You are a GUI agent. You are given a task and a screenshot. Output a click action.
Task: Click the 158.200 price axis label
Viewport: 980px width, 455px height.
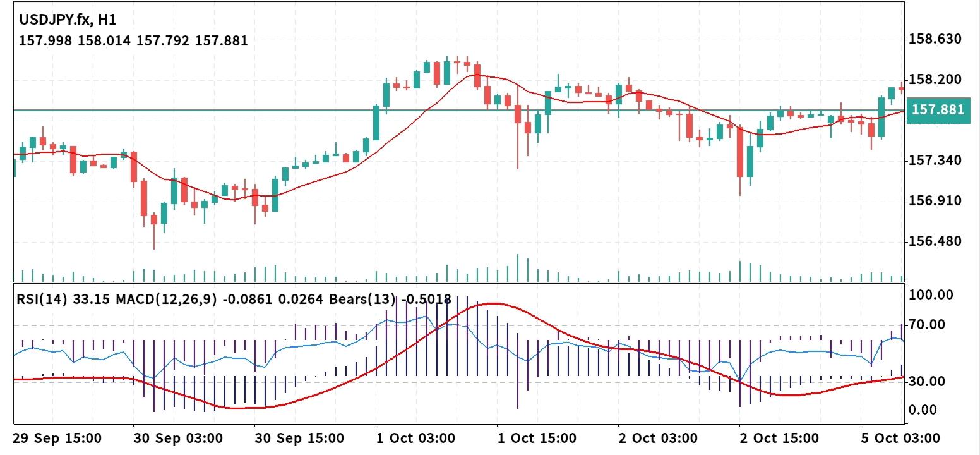(935, 80)
